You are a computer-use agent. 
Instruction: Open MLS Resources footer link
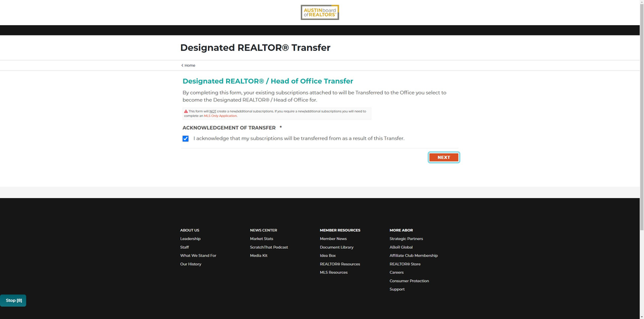[334, 272]
